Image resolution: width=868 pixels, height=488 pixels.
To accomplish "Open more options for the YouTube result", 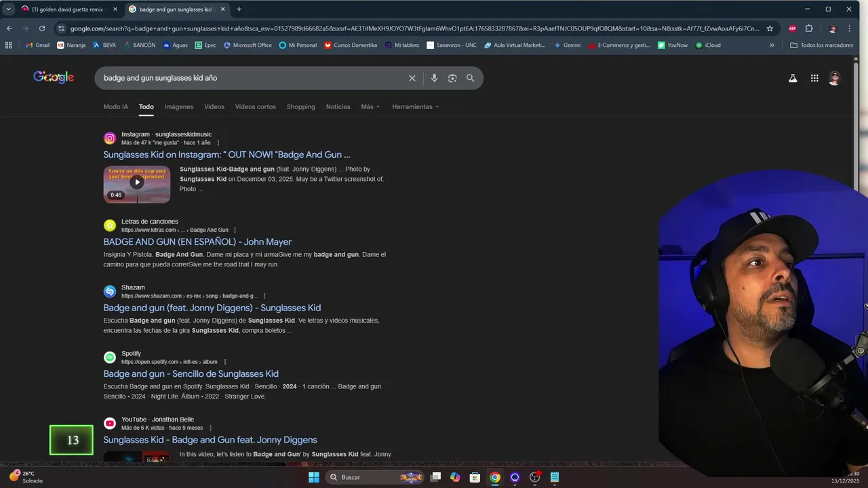I will 210,428.
